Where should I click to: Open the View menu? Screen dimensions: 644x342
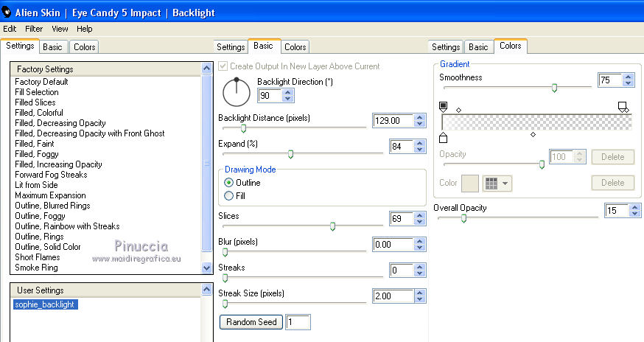(x=60, y=29)
